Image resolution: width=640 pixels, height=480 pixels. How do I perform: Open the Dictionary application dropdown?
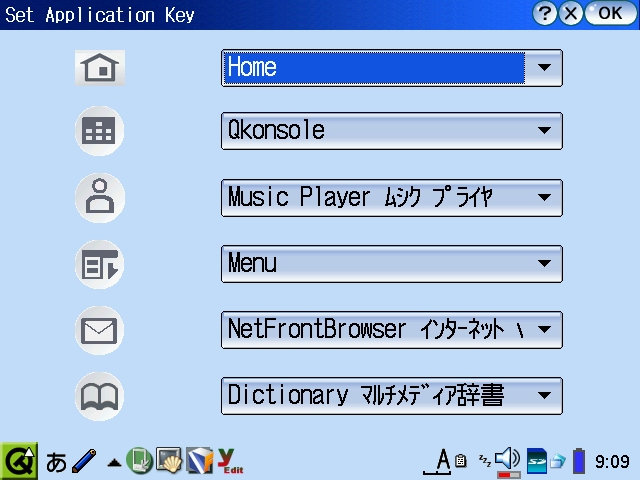(544, 396)
